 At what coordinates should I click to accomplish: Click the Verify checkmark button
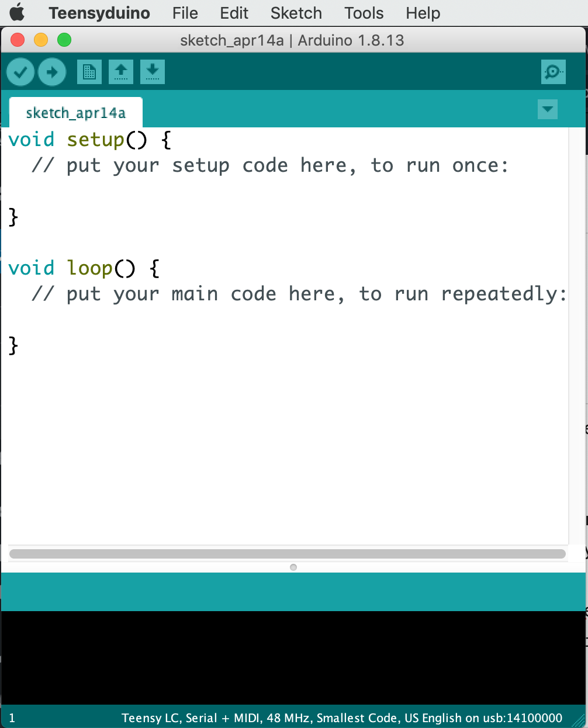[x=20, y=72]
